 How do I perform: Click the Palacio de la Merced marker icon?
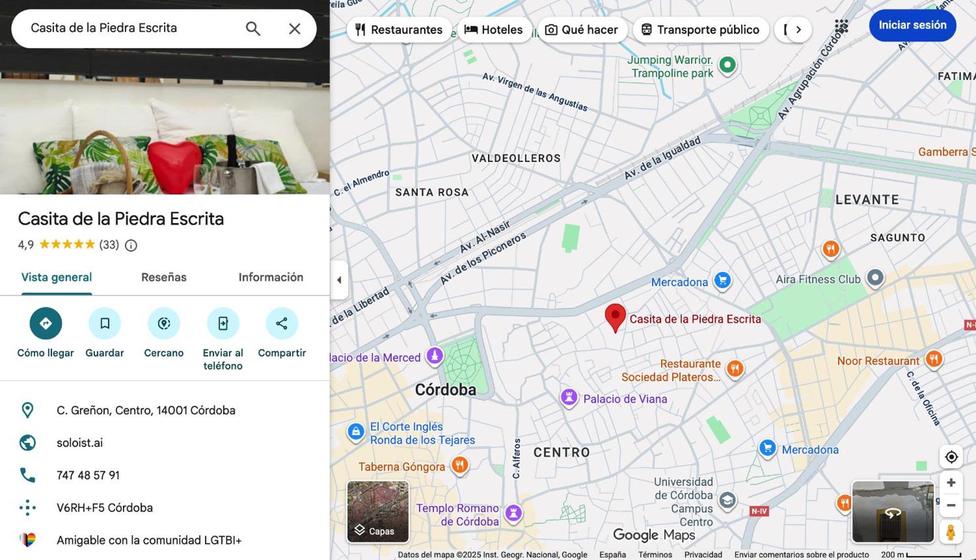435,356
